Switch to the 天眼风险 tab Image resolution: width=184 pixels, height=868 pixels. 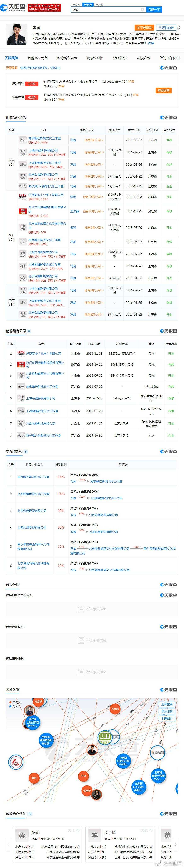click(x=11, y=58)
